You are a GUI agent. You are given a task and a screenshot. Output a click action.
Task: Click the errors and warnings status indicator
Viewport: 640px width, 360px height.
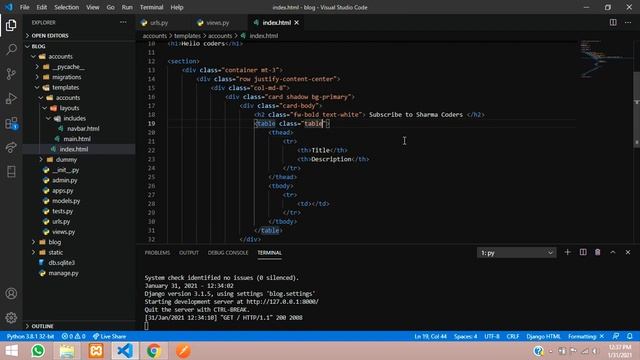click(73, 336)
